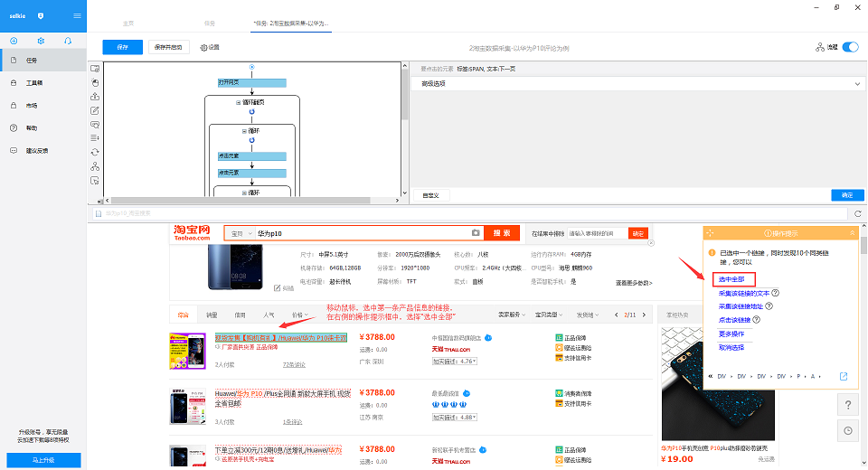Viewport: 868px width, 470px height.
Task: Select the input-text pencil tool icon
Action: coord(95,110)
